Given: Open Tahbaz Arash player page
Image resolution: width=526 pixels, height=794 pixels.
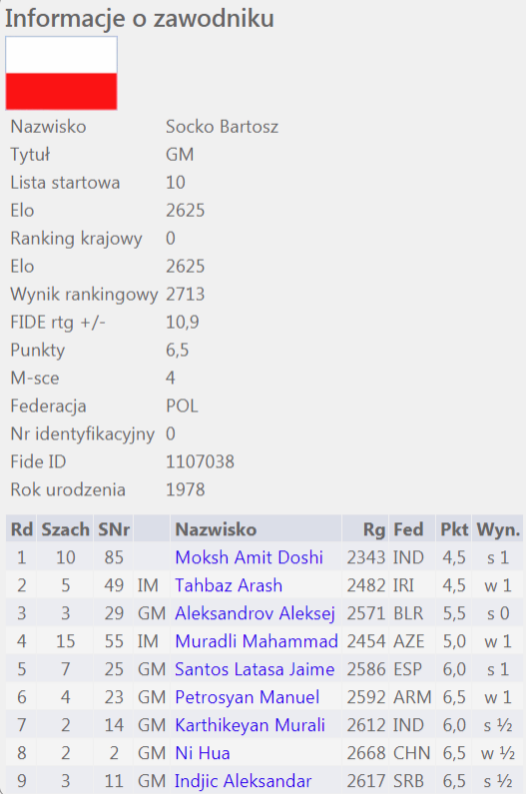Looking at the screenshot, I should click(229, 585).
